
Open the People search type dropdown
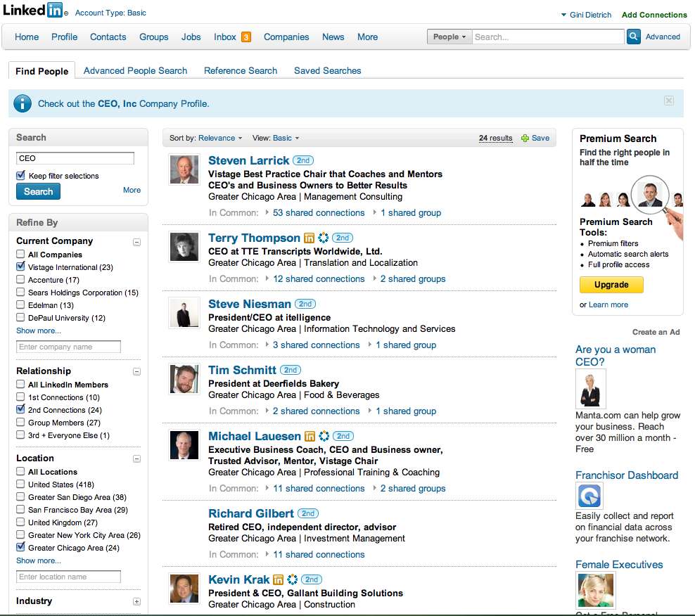click(449, 37)
